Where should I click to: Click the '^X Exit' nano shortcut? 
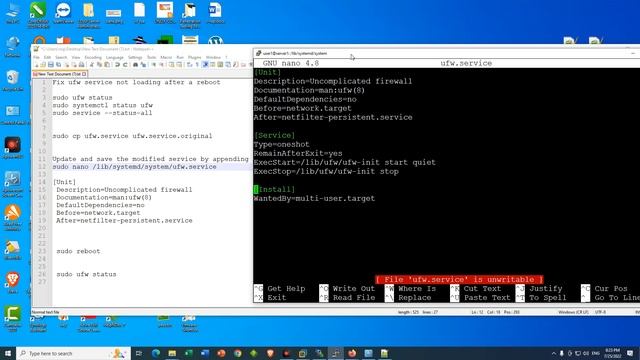pyautogui.click(x=270, y=298)
